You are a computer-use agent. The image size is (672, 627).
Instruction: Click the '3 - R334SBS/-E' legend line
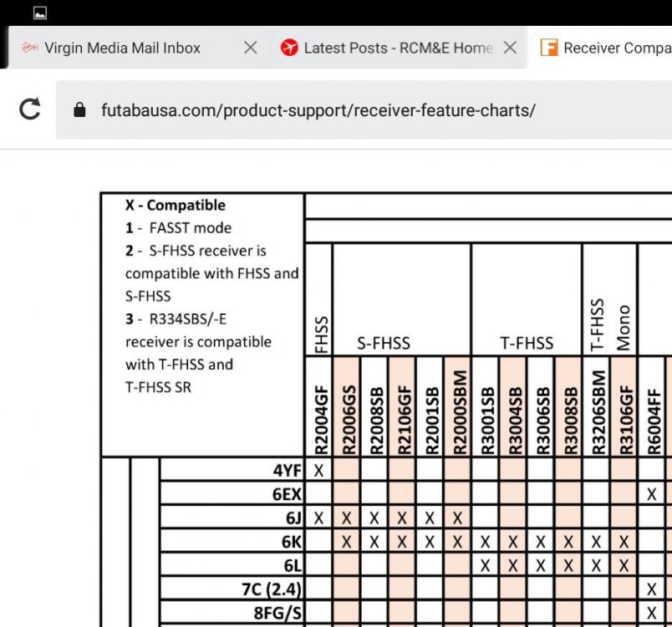(176, 319)
